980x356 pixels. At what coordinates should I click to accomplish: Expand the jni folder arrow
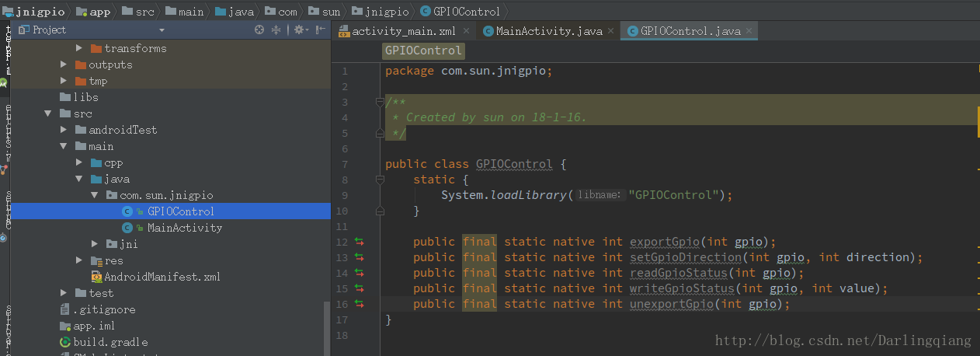95,244
